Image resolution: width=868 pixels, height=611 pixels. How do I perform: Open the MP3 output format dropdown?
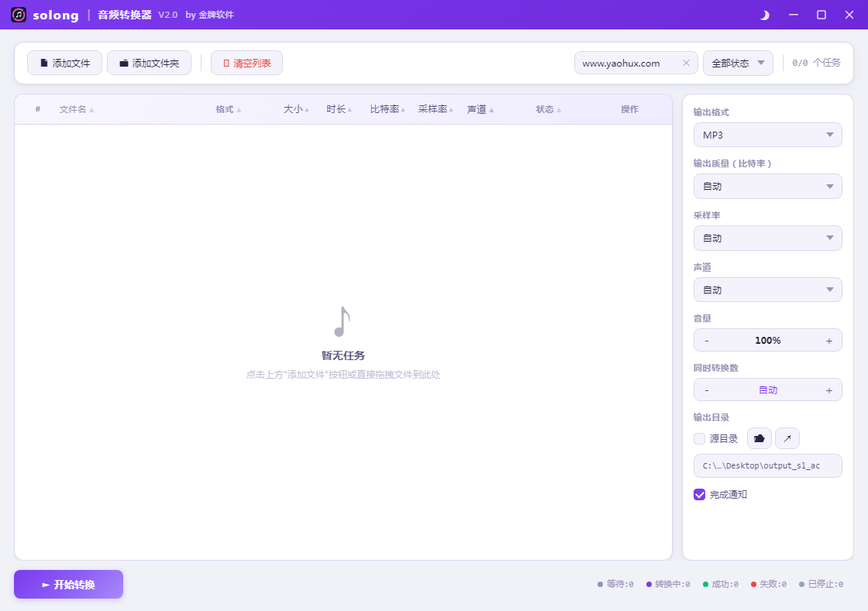(x=767, y=135)
